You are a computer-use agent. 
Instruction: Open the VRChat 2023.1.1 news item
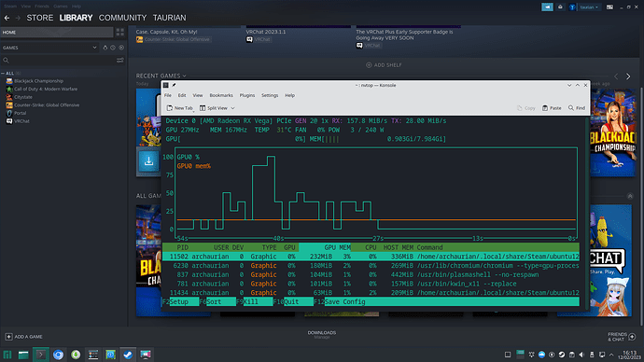point(266,32)
